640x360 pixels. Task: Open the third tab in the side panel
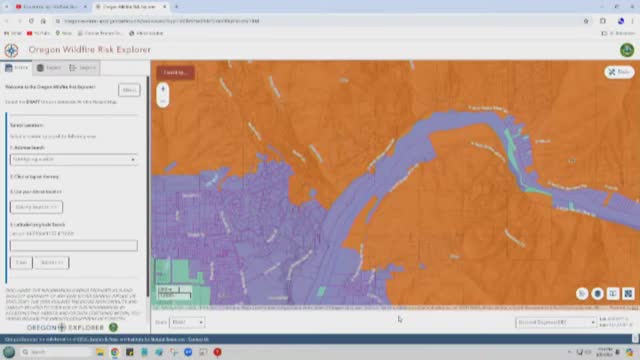pos(83,68)
